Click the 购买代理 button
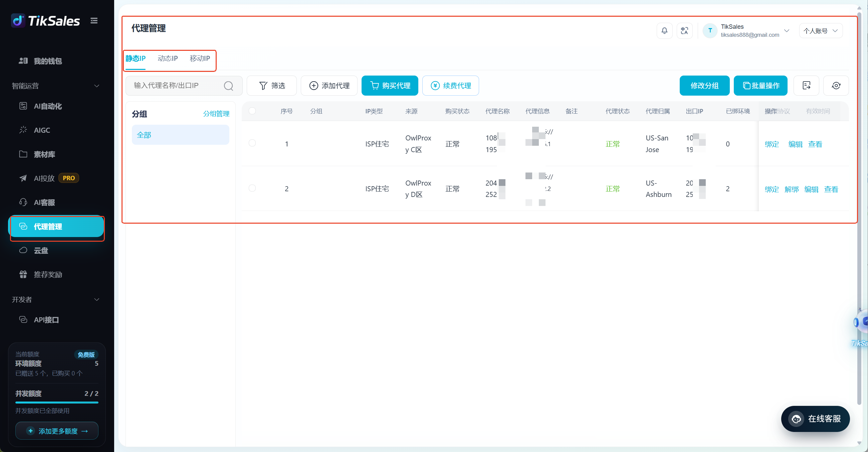This screenshot has width=868, height=452. pos(390,86)
